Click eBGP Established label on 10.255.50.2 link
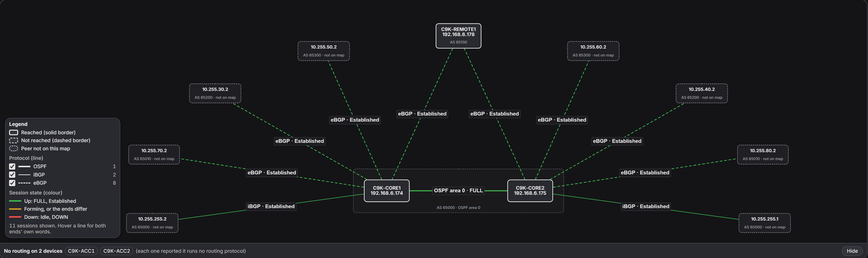Image resolution: width=868 pixels, height=258 pixels. 355,120
